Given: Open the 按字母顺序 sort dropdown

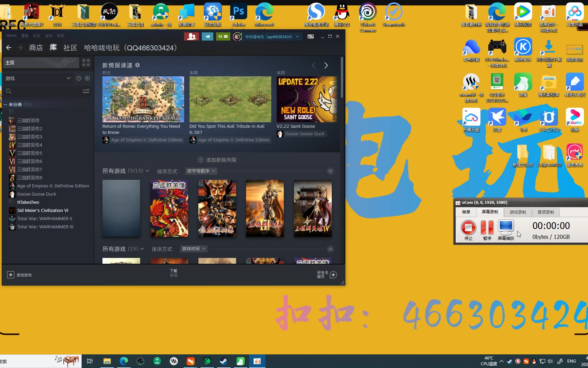Looking at the screenshot, I should pos(201,171).
